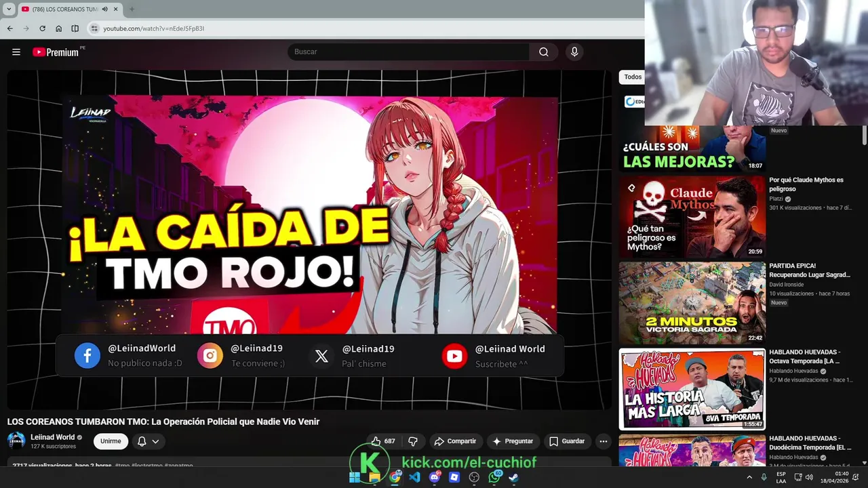Open 'PARTIDA EPICA! Recuperando Lugar Sagrad...' title

click(x=810, y=270)
